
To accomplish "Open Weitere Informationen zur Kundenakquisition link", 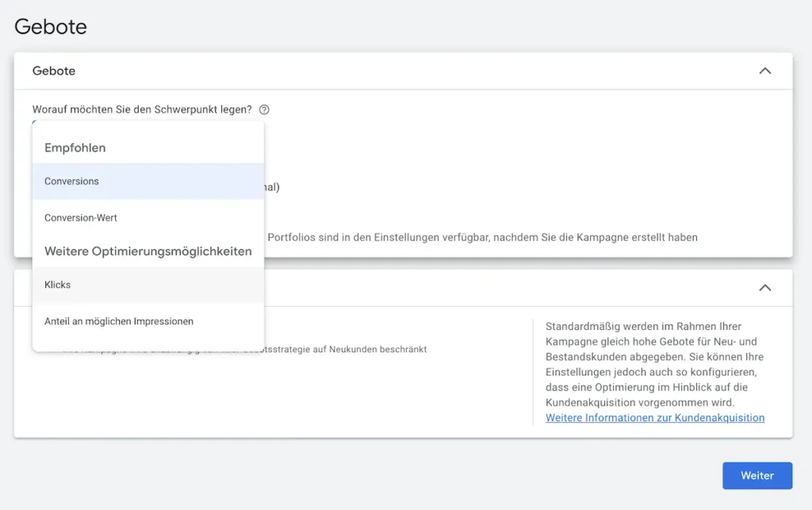I will pyautogui.click(x=654, y=418).
